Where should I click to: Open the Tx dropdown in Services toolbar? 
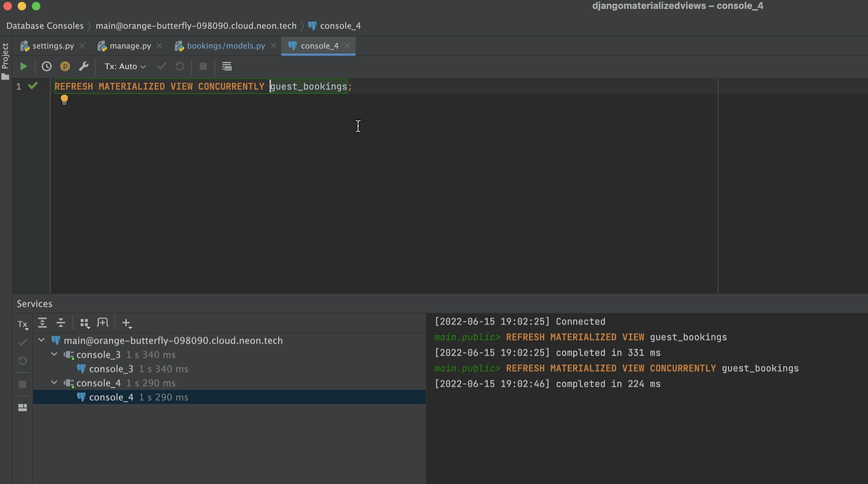tap(22, 324)
